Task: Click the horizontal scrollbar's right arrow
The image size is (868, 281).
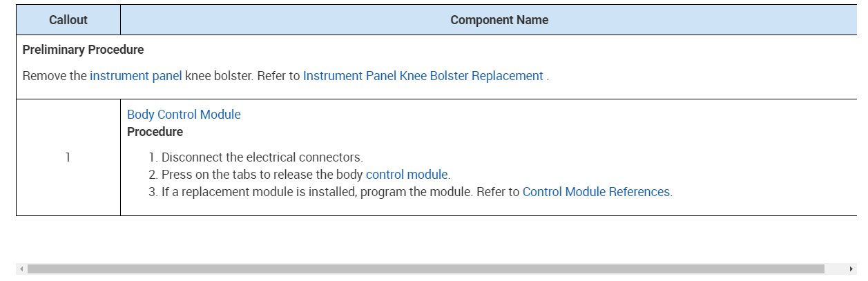Action: 850,269
